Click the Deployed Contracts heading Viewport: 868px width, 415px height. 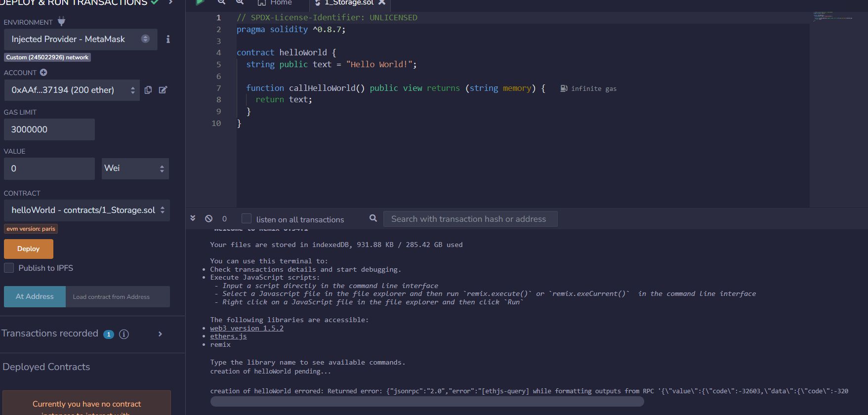(46, 367)
